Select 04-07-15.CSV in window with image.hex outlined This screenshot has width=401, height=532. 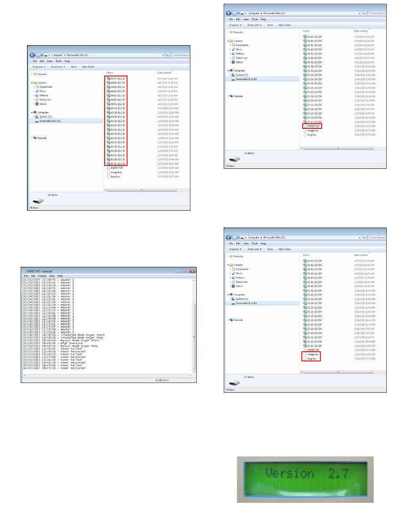pos(314,261)
